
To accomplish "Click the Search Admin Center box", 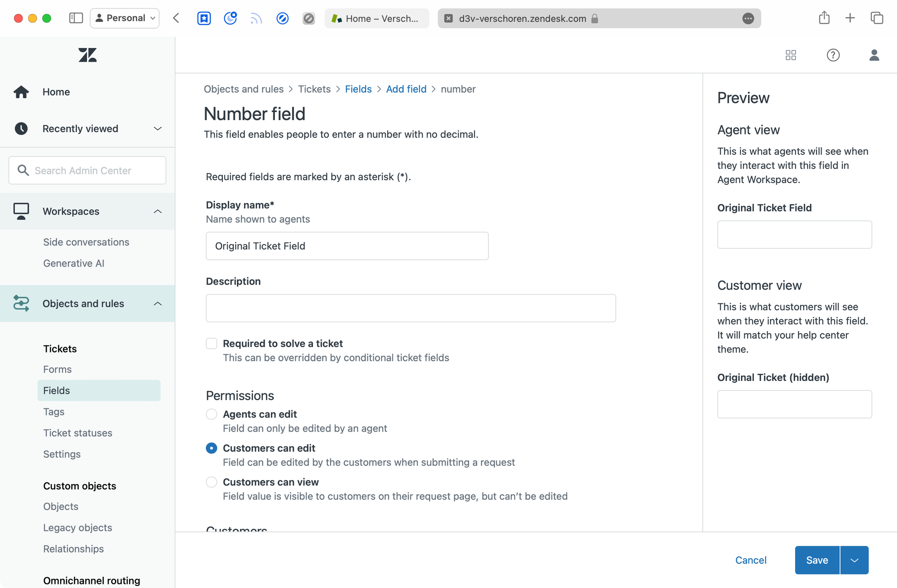I will coord(87,170).
